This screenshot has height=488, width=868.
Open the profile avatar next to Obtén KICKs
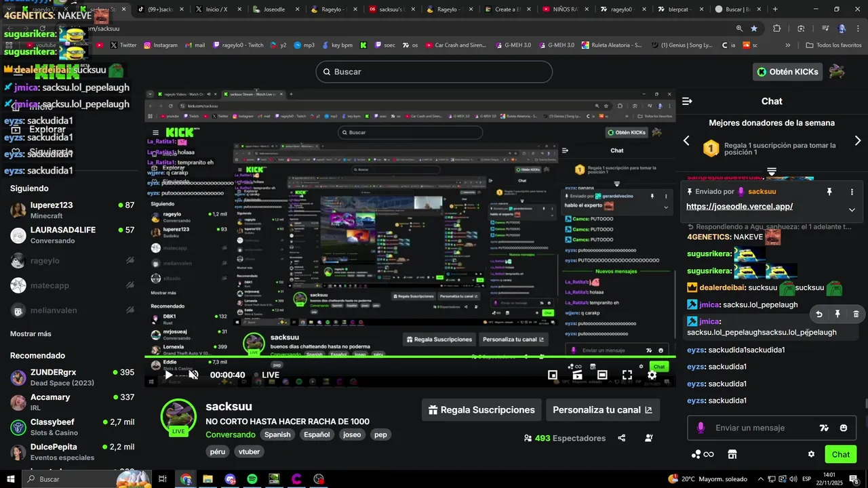[837, 71]
